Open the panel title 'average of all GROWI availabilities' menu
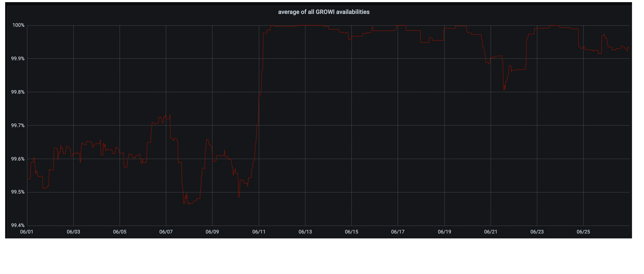This screenshot has height=274, width=644. coord(323,12)
